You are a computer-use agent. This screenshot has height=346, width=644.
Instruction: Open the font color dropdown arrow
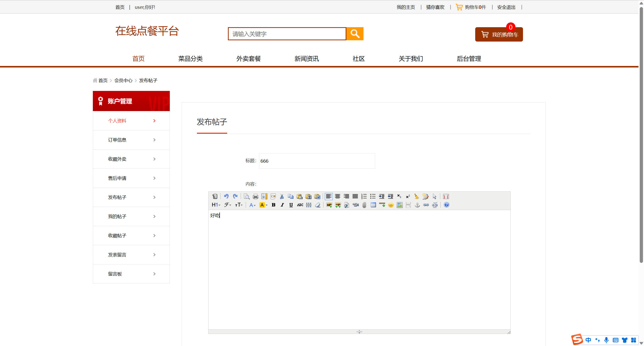point(255,205)
